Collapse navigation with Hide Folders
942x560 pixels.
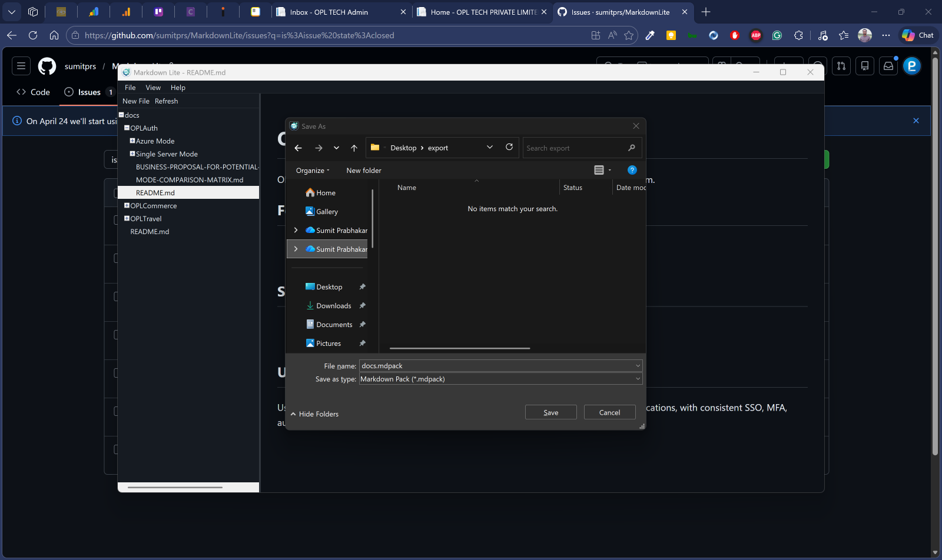click(314, 414)
